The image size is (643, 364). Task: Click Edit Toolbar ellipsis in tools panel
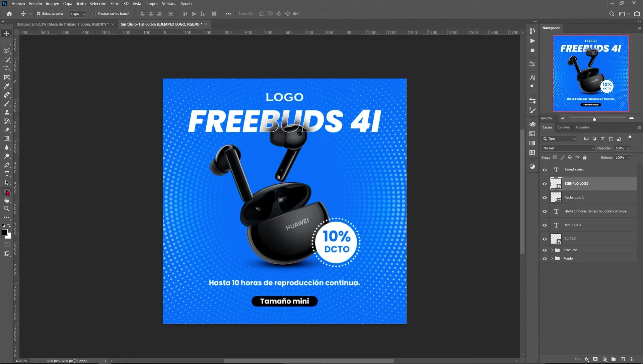pyautogui.click(x=7, y=217)
